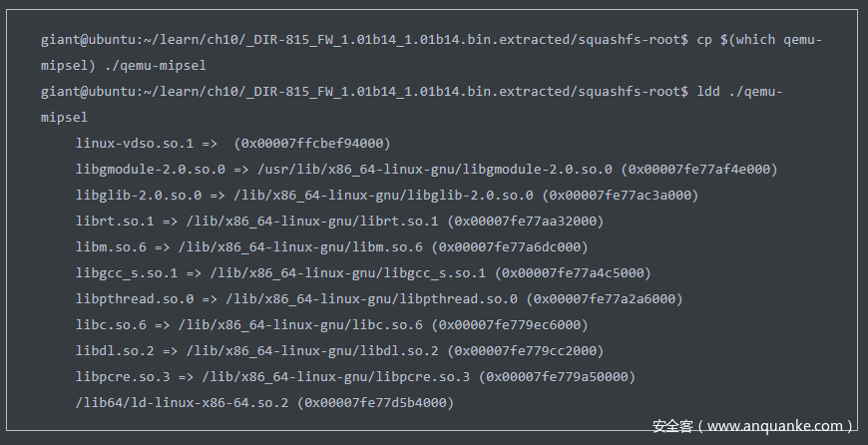
Task: Click the libdl.so.2 output line
Action: tap(340, 351)
